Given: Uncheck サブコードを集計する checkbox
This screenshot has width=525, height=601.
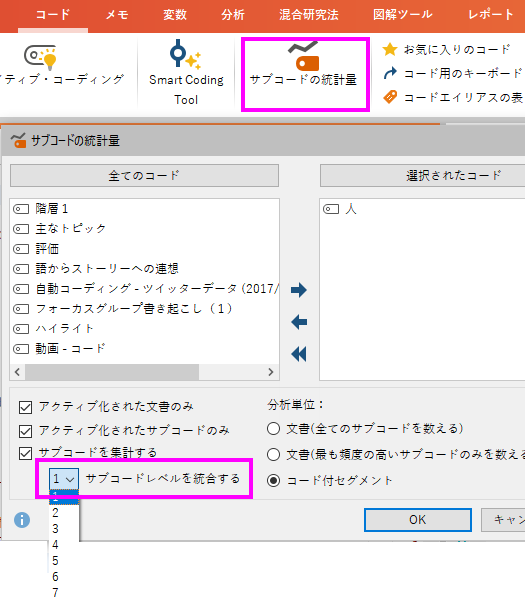Looking at the screenshot, I should tap(25, 453).
